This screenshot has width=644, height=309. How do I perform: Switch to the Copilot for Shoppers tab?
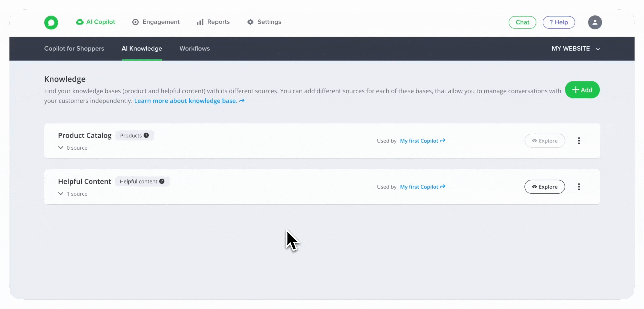pyautogui.click(x=74, y=49)
